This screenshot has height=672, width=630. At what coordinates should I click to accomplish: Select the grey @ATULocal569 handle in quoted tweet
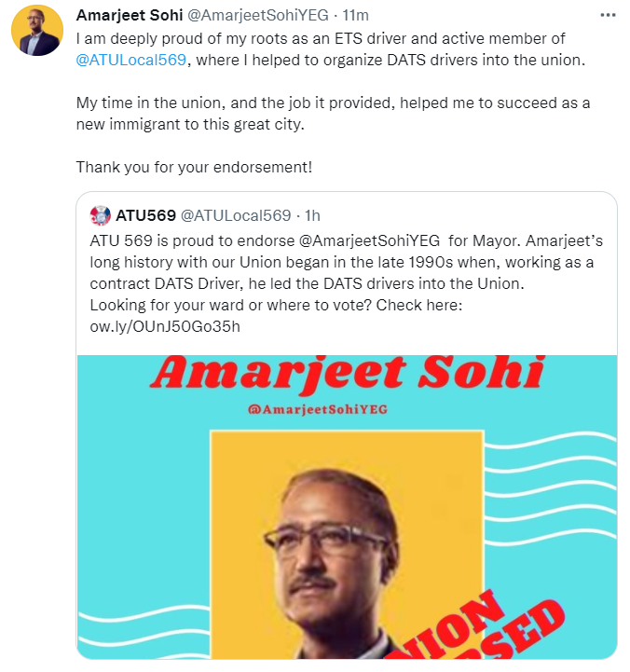click(x=236, y=215)
